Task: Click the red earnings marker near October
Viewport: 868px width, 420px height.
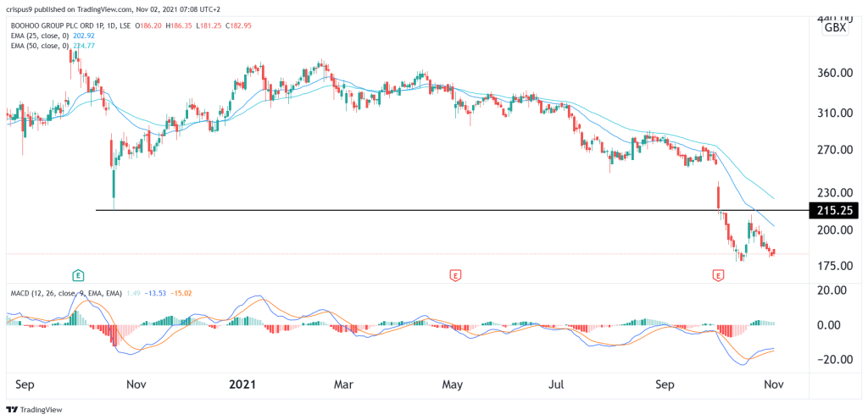Action: click(719, 274)
